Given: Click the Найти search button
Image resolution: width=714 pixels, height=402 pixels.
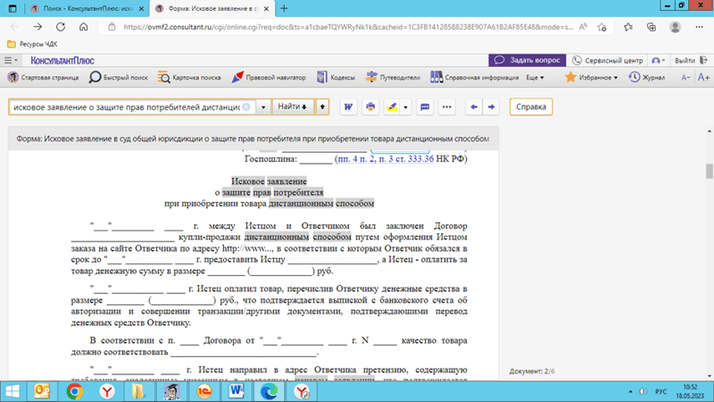Looking at the screenshot, I should 293,107.
